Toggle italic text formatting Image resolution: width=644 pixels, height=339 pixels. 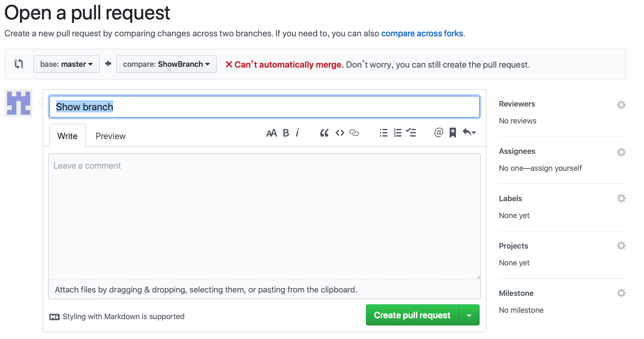click(x=297, y=133)
